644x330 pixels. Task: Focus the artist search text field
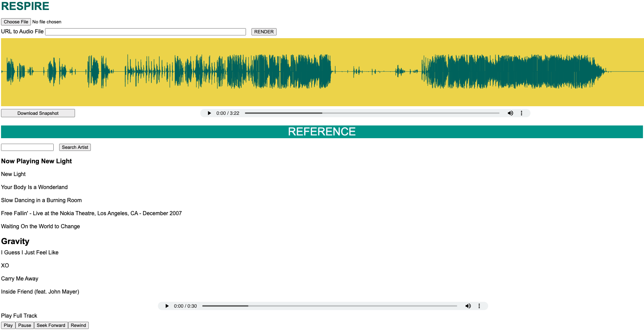coord(27,147)
